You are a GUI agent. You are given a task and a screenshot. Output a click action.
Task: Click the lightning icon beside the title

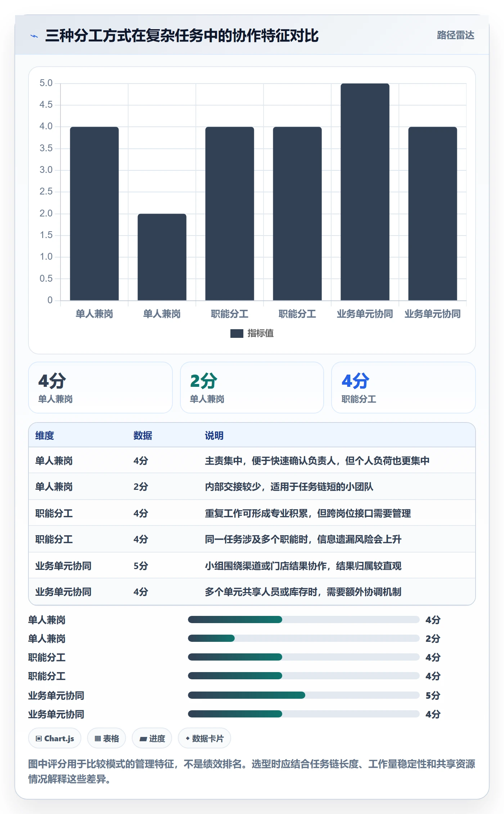coord(34,36)
